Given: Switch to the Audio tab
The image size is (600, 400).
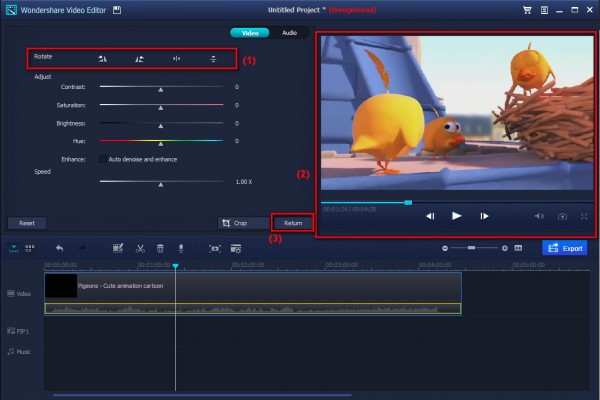Looking at the screenshot, I should click(289, 33).
